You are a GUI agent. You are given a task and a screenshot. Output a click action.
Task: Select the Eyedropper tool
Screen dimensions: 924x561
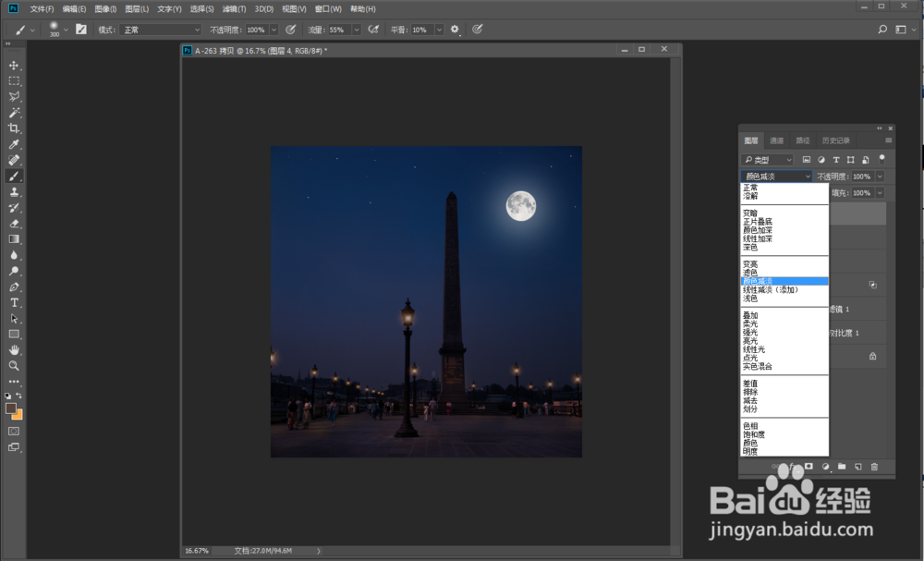coord(14,144)
